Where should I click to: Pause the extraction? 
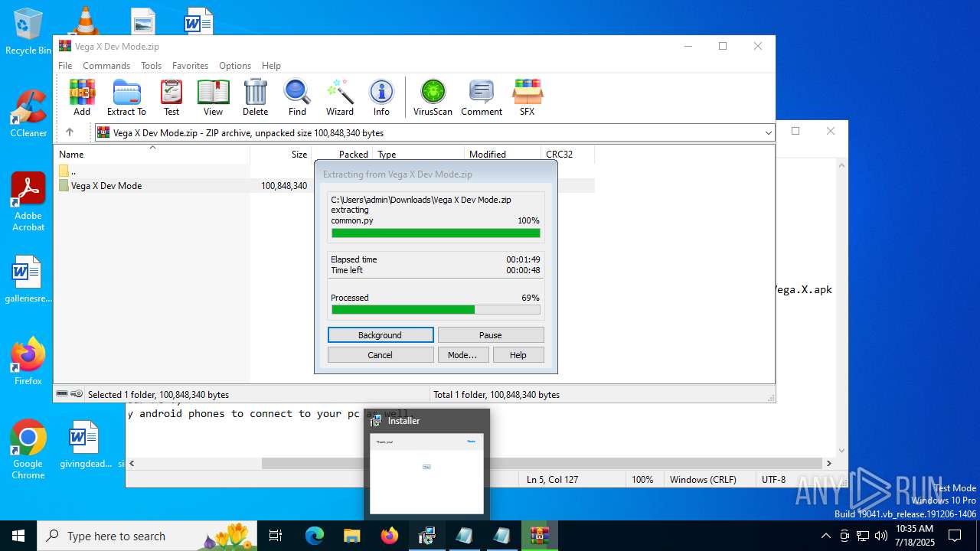coord(491,335)
